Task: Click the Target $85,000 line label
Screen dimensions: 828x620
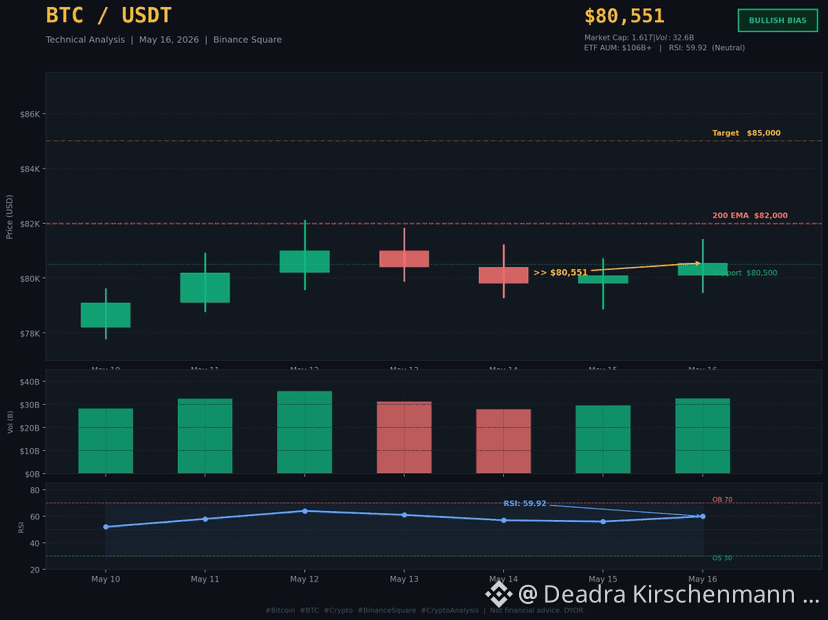Action: click(746, 133)
